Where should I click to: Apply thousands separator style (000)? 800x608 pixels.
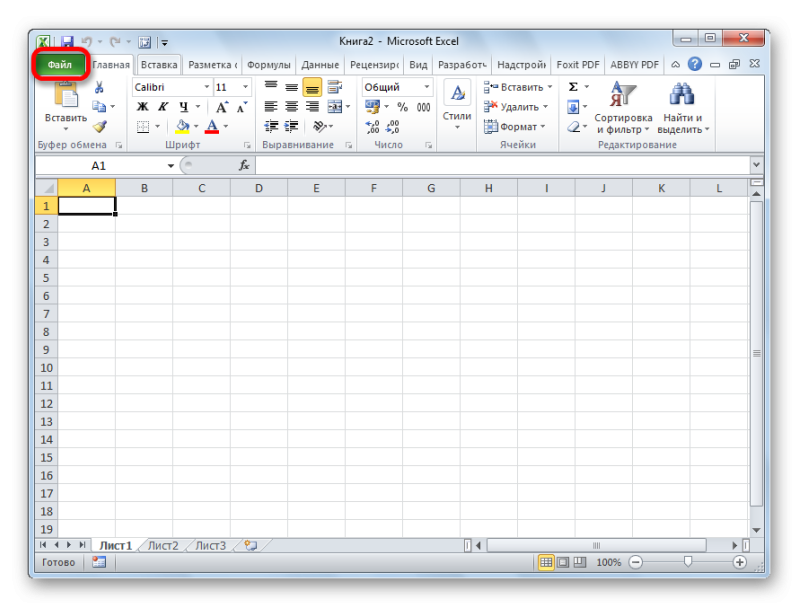click(423, 107)
